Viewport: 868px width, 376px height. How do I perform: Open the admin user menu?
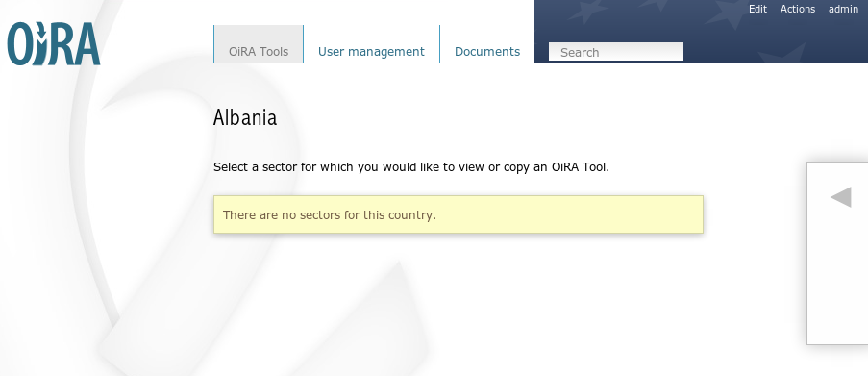843,9
